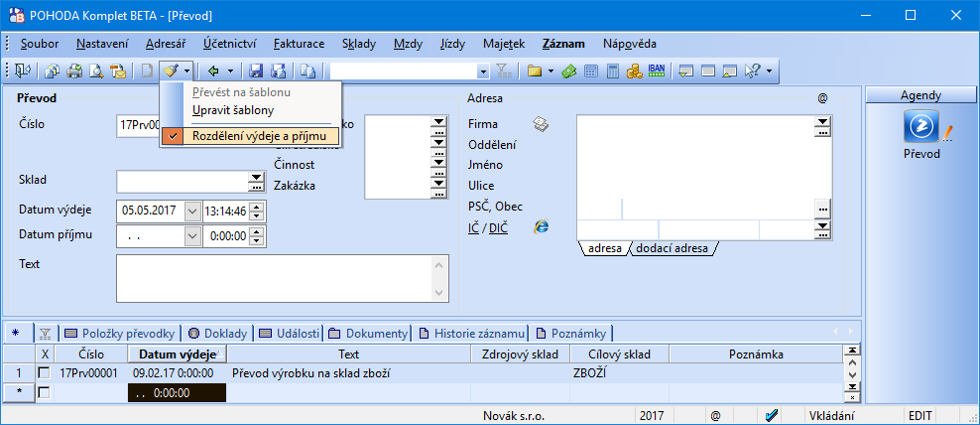
Task: Click the filter funnel icon in the tab strip
Action: coord(45,333)
